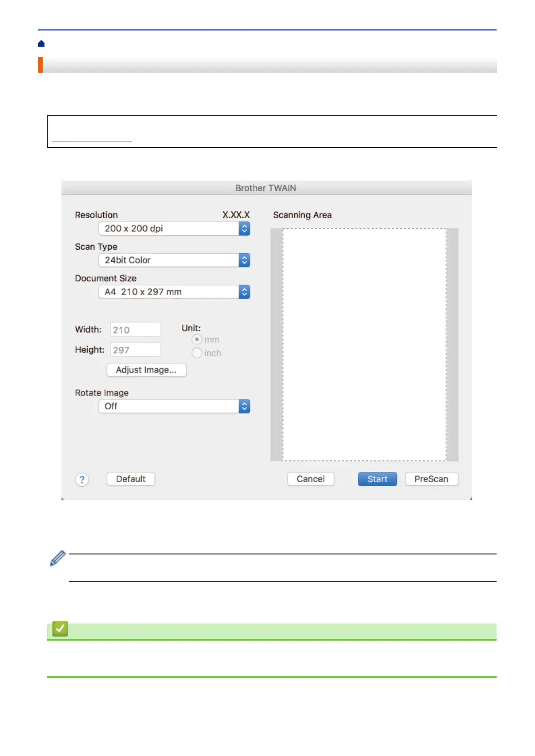
Task: Click the Height input field
Action: pyautogui.click(x=136, y=350)
